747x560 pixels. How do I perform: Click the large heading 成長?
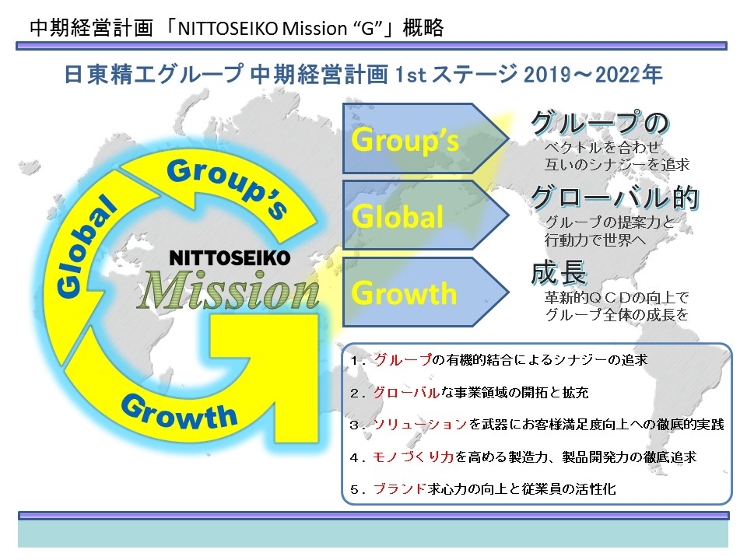click(559, 273)
